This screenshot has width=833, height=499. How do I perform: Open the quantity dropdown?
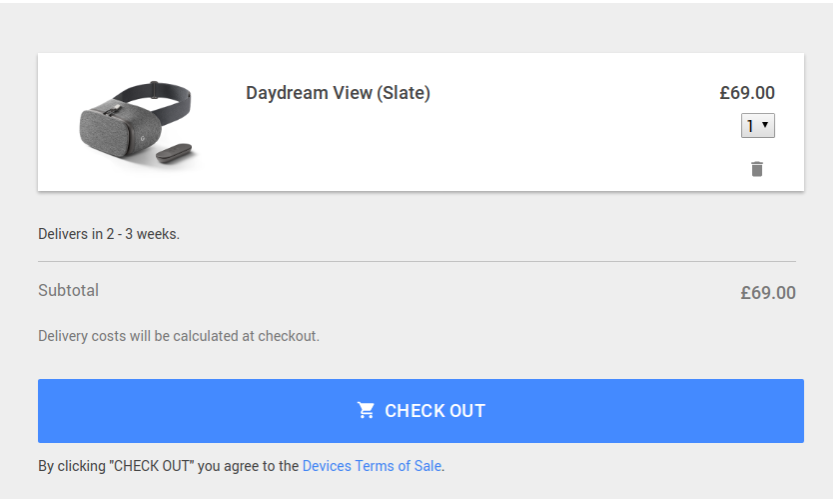coord(757,126)
